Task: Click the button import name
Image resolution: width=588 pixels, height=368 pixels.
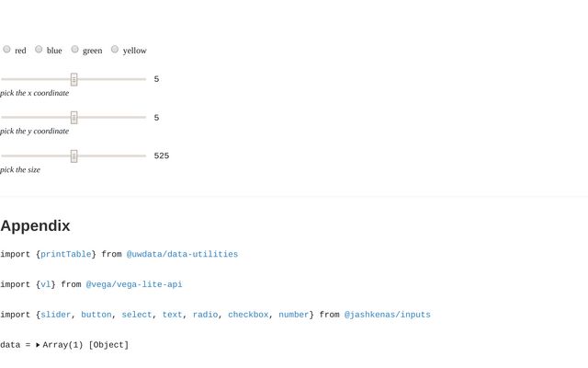Action: 96,315
